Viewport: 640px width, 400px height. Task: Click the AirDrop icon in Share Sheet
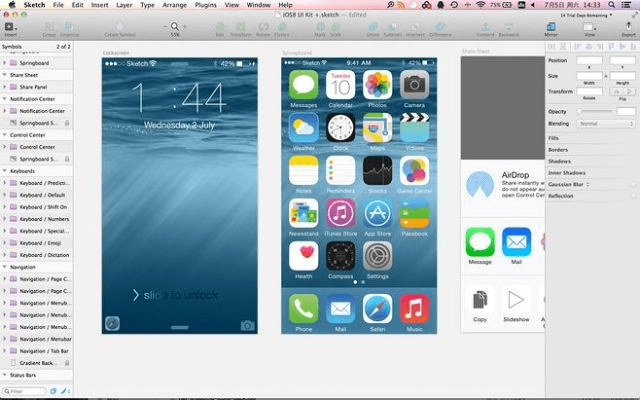point(480,185)
